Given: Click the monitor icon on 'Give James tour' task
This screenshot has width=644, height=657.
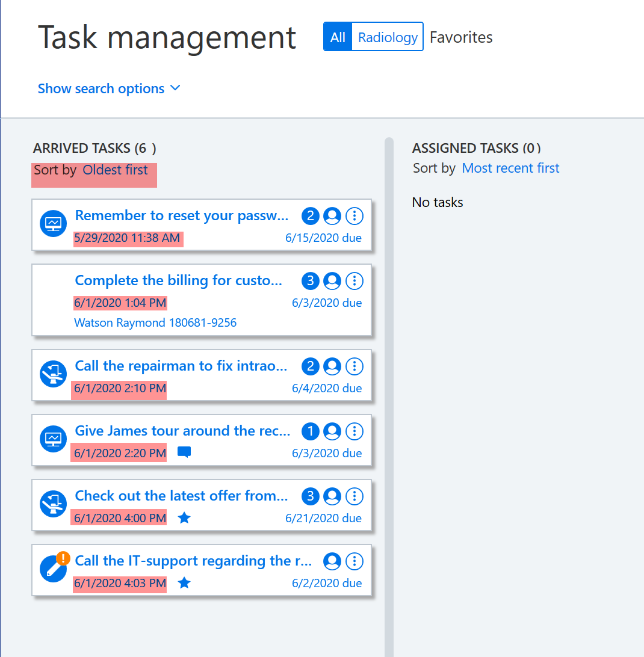Looking at the screenshot, I should click(x=53, y=439).
